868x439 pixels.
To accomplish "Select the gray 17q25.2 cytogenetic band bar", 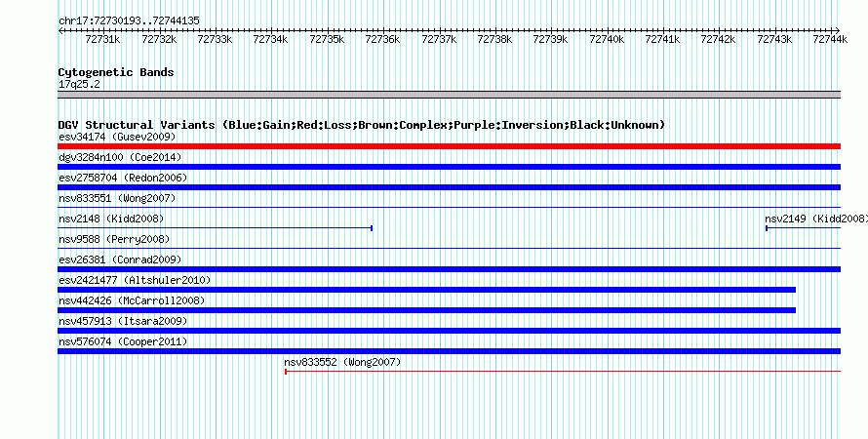I will click(449, 95).
